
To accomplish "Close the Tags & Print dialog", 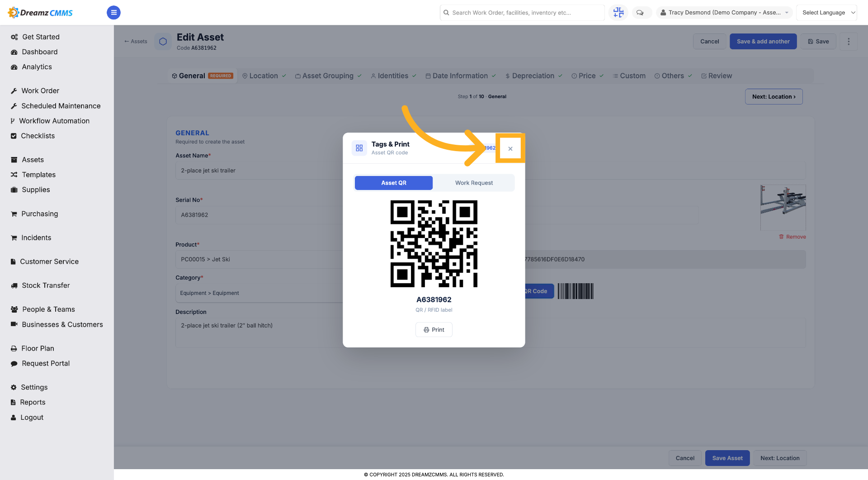I will tap(510, 148).
